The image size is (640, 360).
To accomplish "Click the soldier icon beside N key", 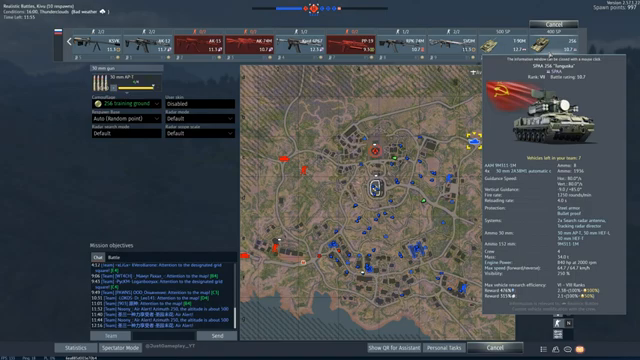I will pyautogui.click(x=558, y=323).
